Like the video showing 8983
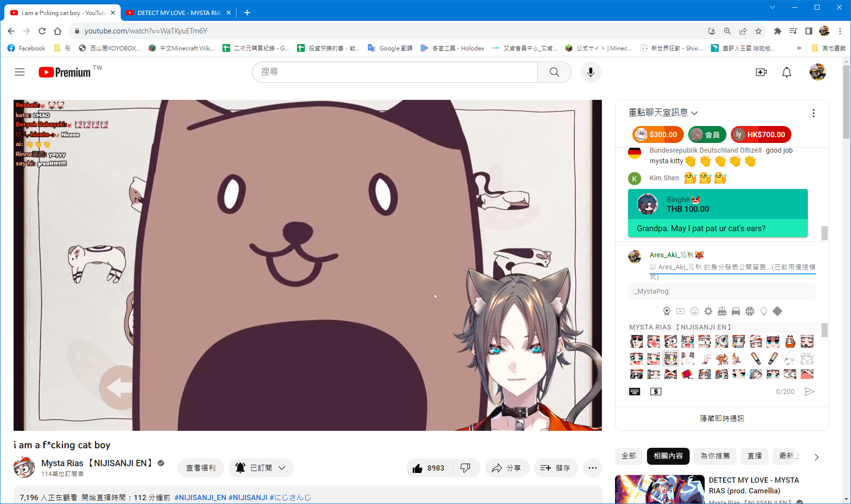Viewport: 851px width, 504px height. coord(428,468)
